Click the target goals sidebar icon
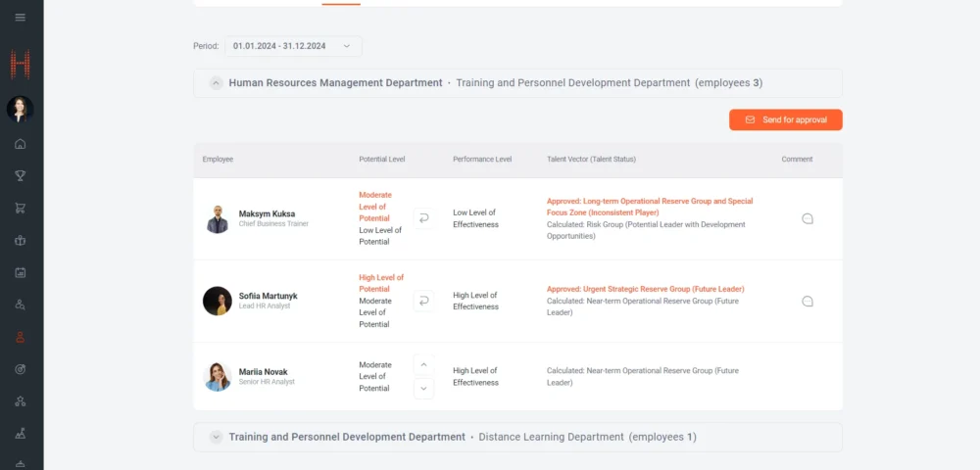Image resolution: width=980 pixels, height=470 pixels. [x=21, y=368]
